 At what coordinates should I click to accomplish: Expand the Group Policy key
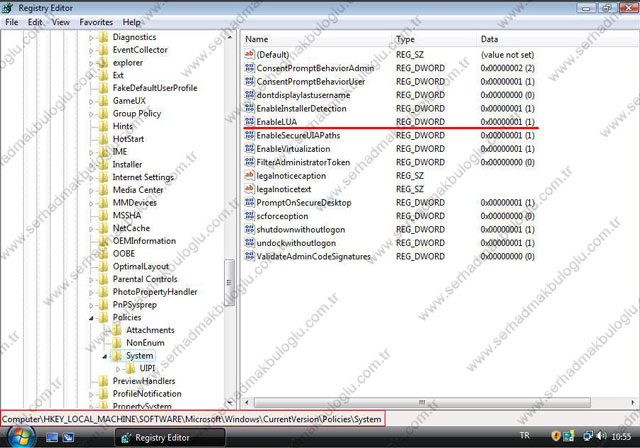pos(91,114)
